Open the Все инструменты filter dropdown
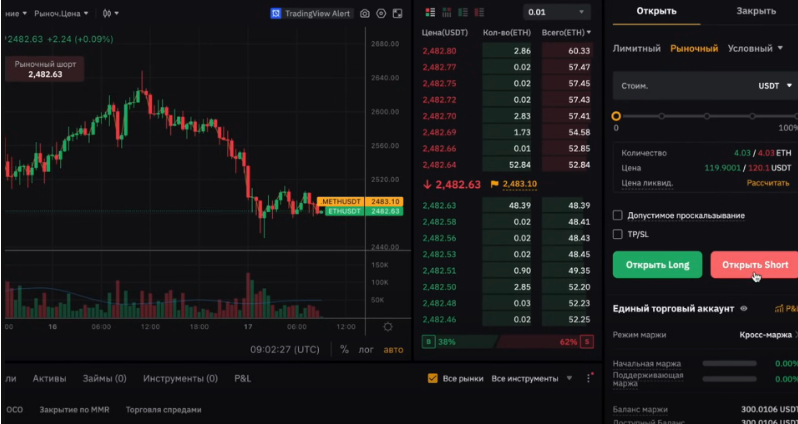798x424 pixels. (531, 379)
